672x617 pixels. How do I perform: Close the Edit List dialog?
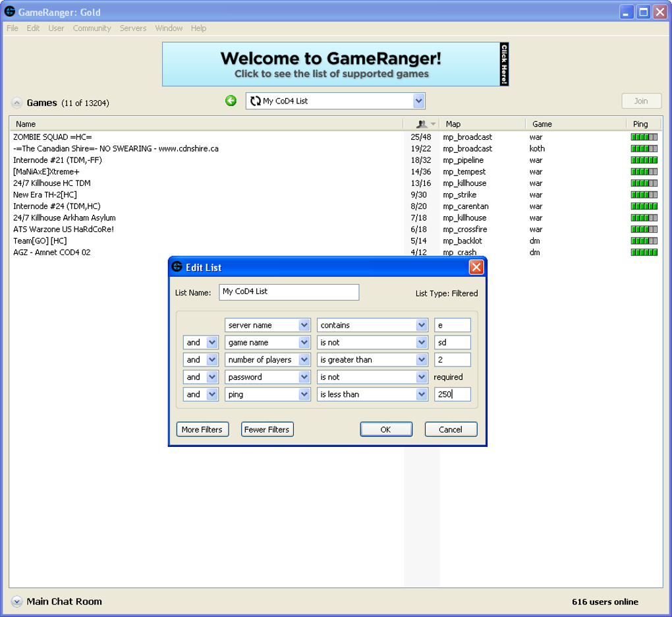(x=476, y=267)
